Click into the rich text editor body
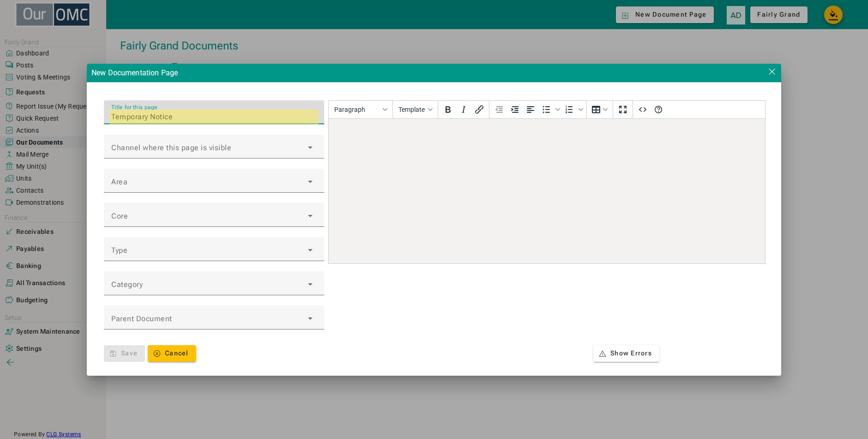The height and width of the screenshot is (439, 868). [x=547, y=191]
